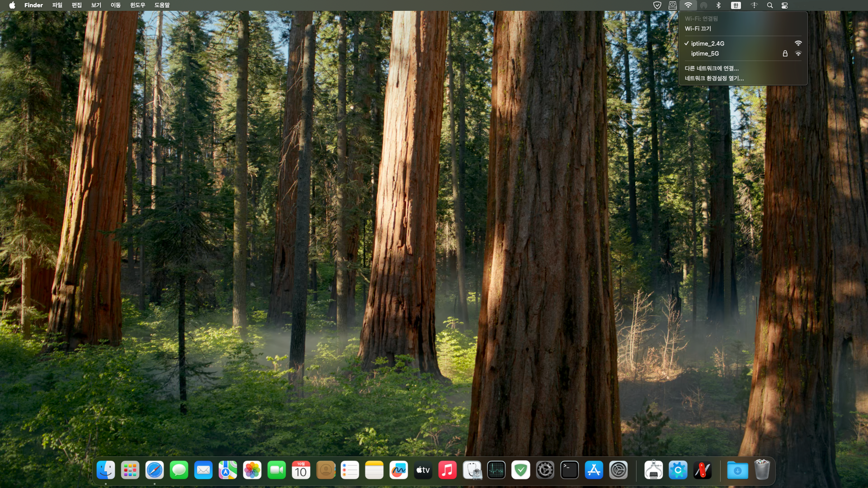The height and width of the screenshot is (488, 868).
Task: Launch Reminders from the Dock
Action: 350,470
